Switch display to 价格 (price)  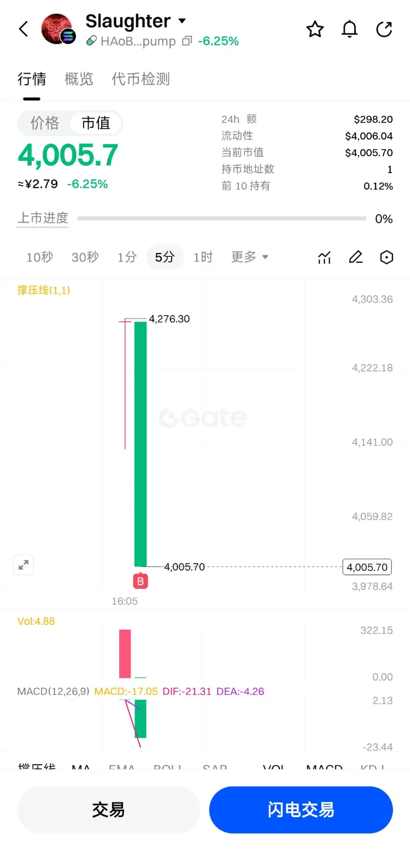point(45,123)
